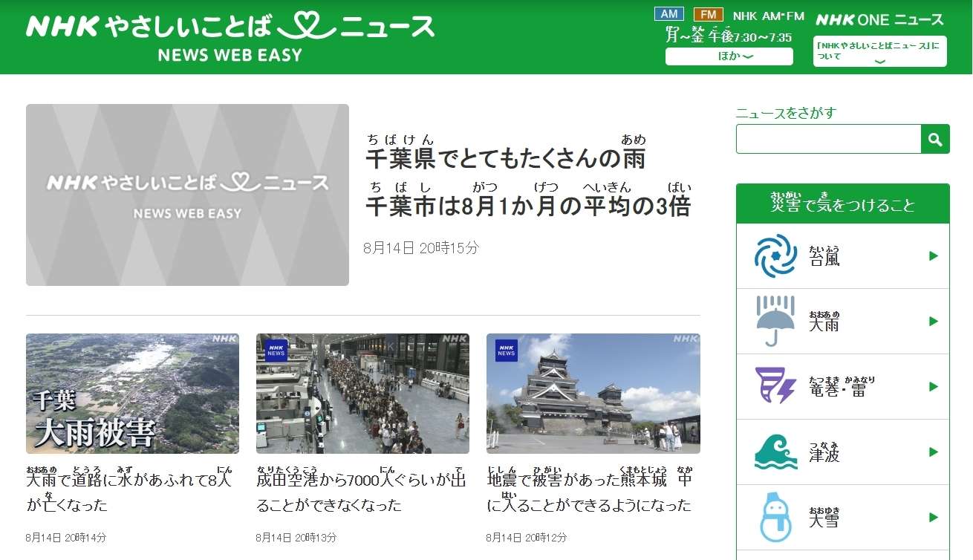
Task: Click the arrow in the 竜巻・雷 row
Action: [934, 387]
